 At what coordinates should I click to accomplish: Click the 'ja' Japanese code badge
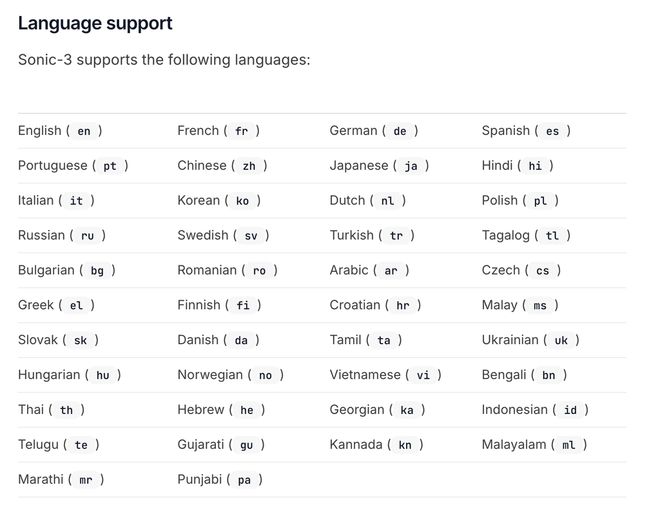coord(411,166)
